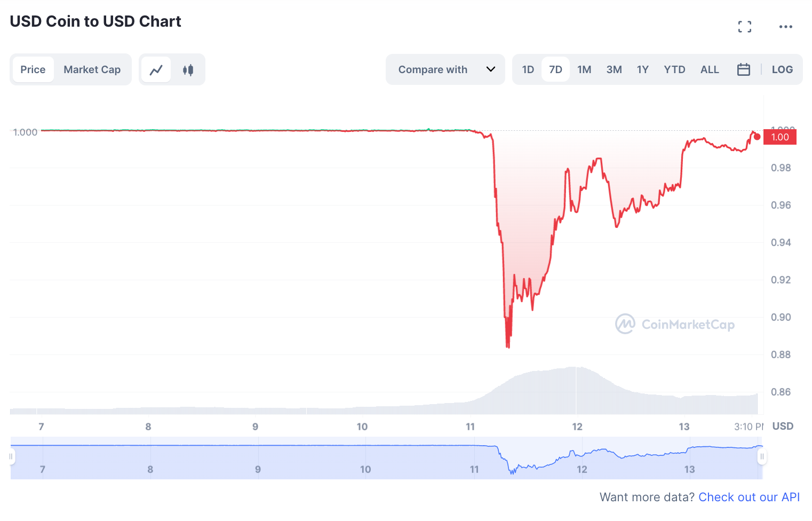Screen dimensions: 812x521
Task: Choose the YTD time range
Action: coord(674,69)
